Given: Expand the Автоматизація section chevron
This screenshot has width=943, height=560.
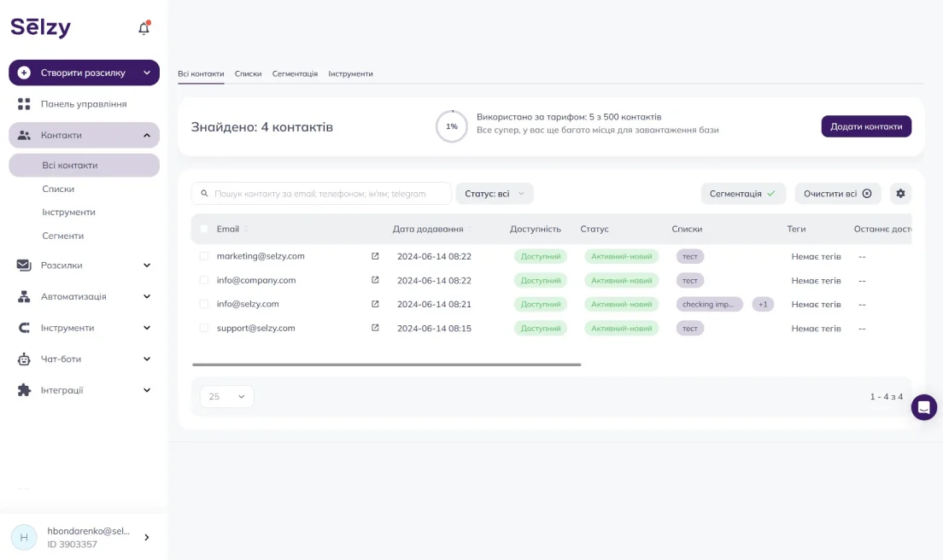Looking at the screenshot, I should pyautogui.click(x=147, y=296).
